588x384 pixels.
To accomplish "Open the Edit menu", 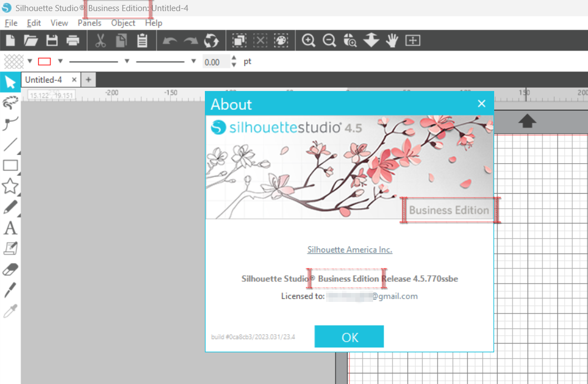I will point(34,23).
